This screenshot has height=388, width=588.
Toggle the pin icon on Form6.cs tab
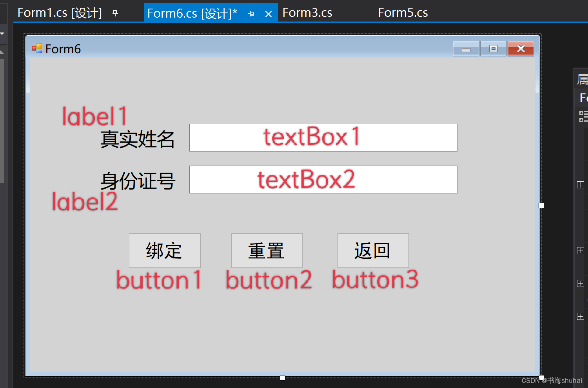(x=251, y=14)
